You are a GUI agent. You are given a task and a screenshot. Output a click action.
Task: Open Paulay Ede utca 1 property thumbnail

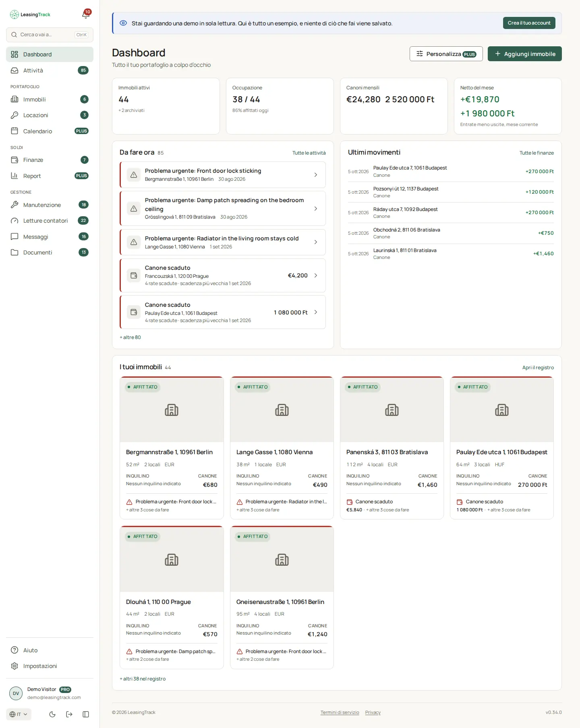pos(502,410)
